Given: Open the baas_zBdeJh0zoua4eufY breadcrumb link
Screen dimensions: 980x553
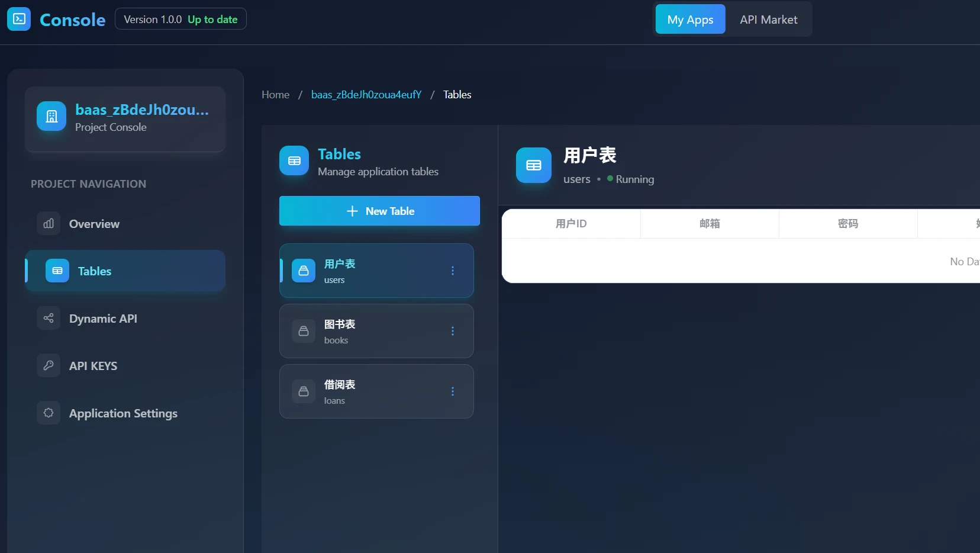Looking at the screenshot, I should click(x=366, y=95).
